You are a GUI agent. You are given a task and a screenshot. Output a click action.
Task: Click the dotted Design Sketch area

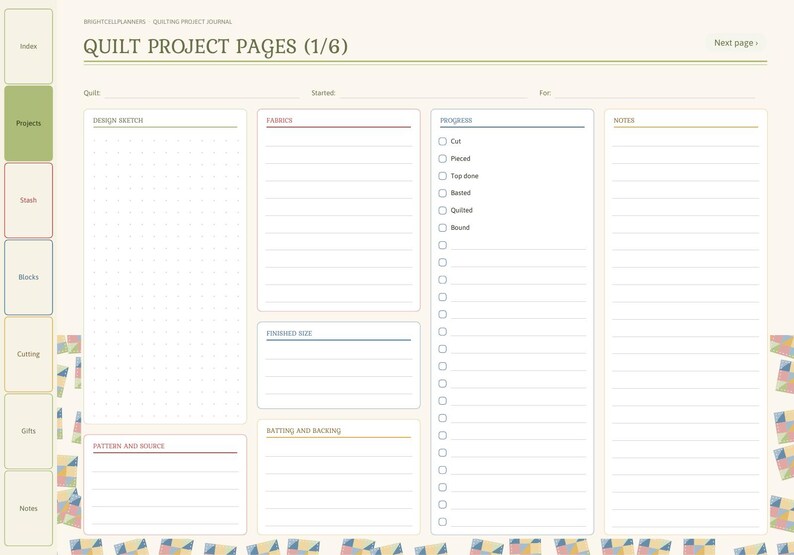[165, 276]
